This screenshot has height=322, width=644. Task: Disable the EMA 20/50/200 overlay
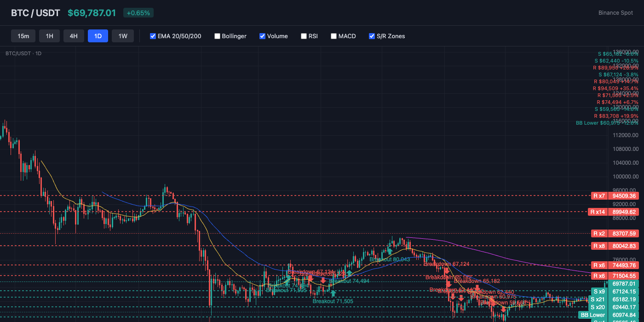153,36
